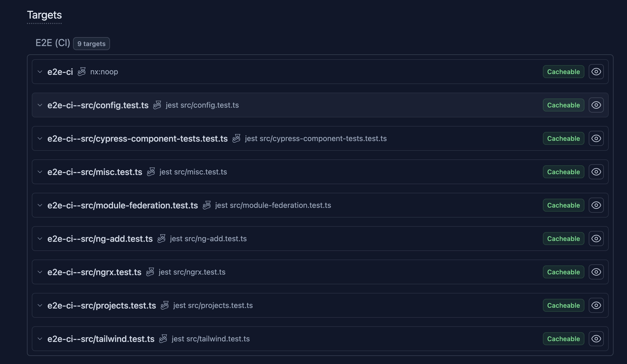This screenshot has height=364, width=627.
Task: Expand the e2e-ci--src/ngrx.test.ts chevron
Action: [40, 272]
